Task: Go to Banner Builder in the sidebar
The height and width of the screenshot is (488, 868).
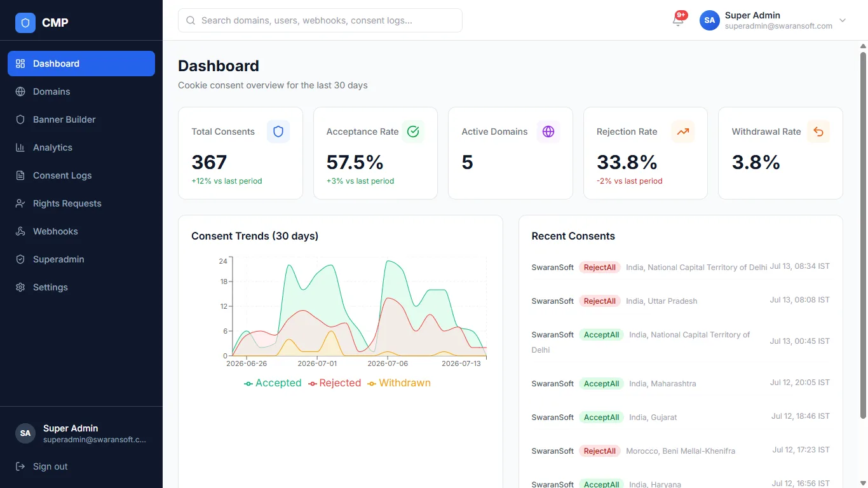Action: (81, 119)
